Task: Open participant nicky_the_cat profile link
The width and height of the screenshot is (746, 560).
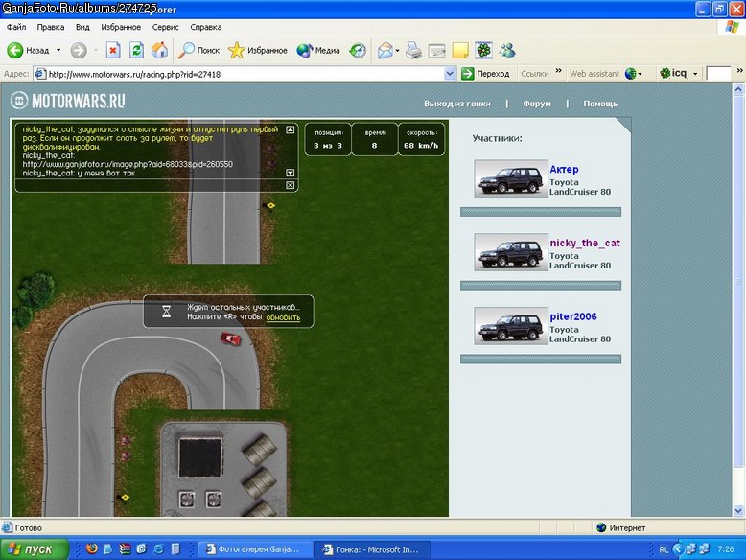Action: pos(585,244)
